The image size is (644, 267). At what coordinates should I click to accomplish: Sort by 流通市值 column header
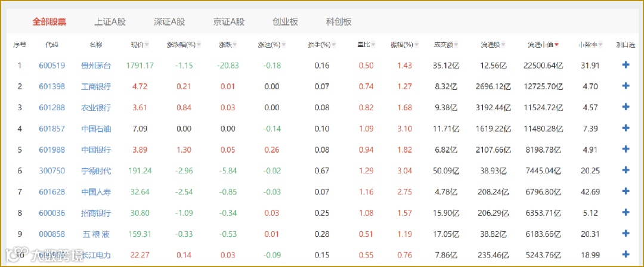[543, 45]
